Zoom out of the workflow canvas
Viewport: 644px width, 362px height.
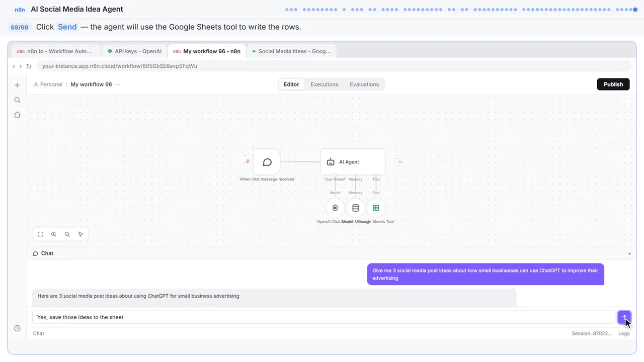pos(67,234)
